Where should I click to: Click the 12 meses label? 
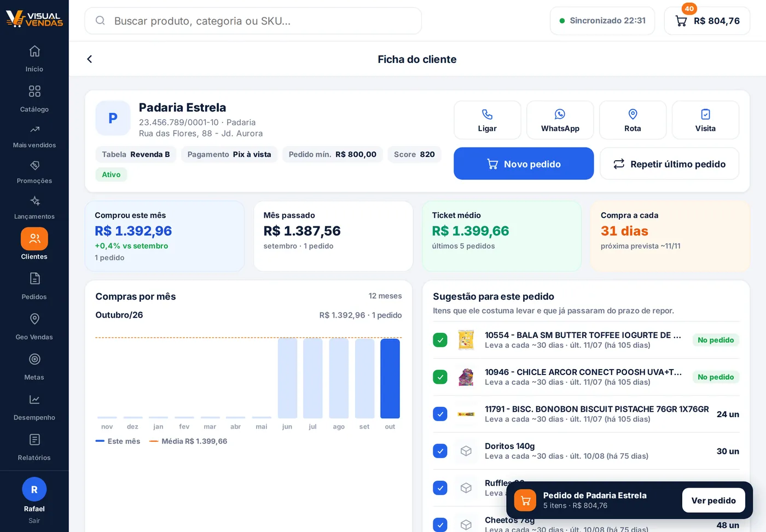click(385, 296)
